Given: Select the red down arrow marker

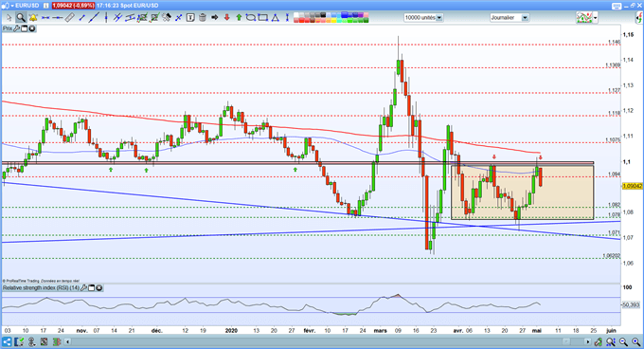Looking at the screenshot, I should click(226, 18).
